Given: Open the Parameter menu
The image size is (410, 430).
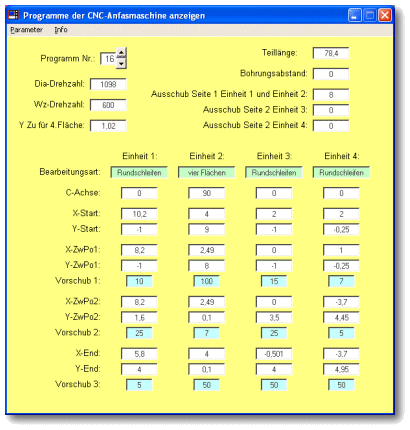Looking at the screenshot, I should click(x=27, y=30).
